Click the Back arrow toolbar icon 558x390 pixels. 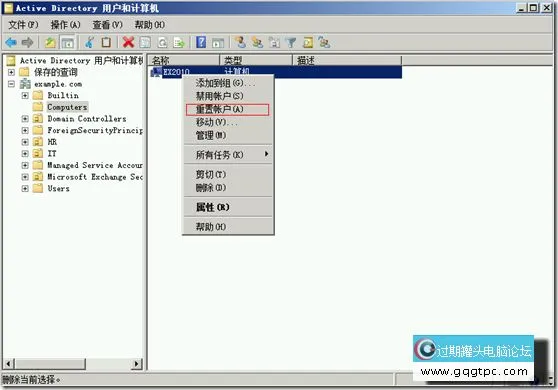[x=11, y=43]
